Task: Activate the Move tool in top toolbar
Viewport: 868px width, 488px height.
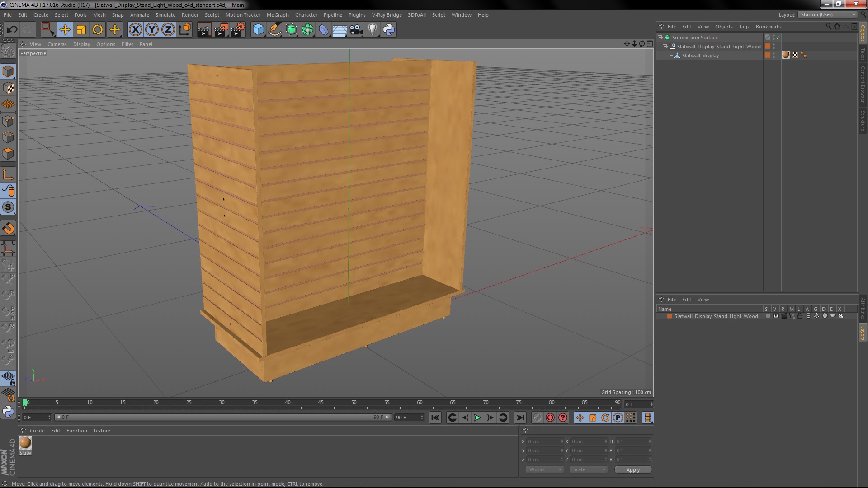Action: click(65, 30)
